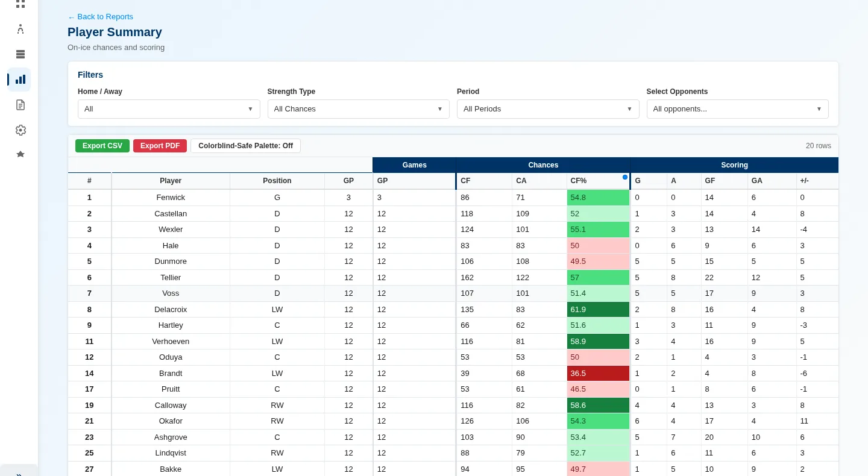Open the Select Opponents dropdown
This screenshot has height=476, width=868.
coord(737,109)
